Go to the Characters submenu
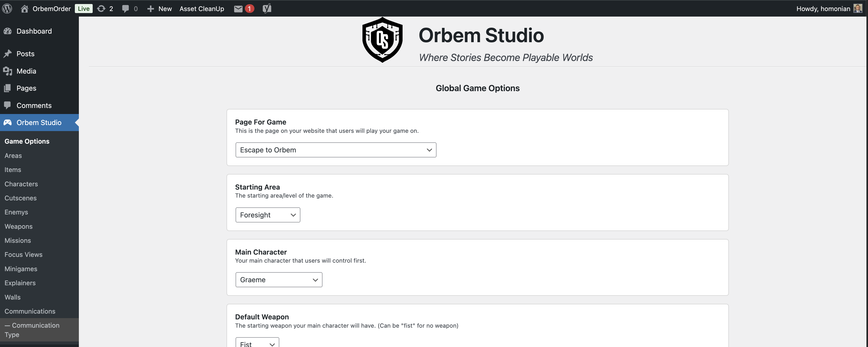Image resolution: width=868 pixels, height=347 pixels. (21, 184)
